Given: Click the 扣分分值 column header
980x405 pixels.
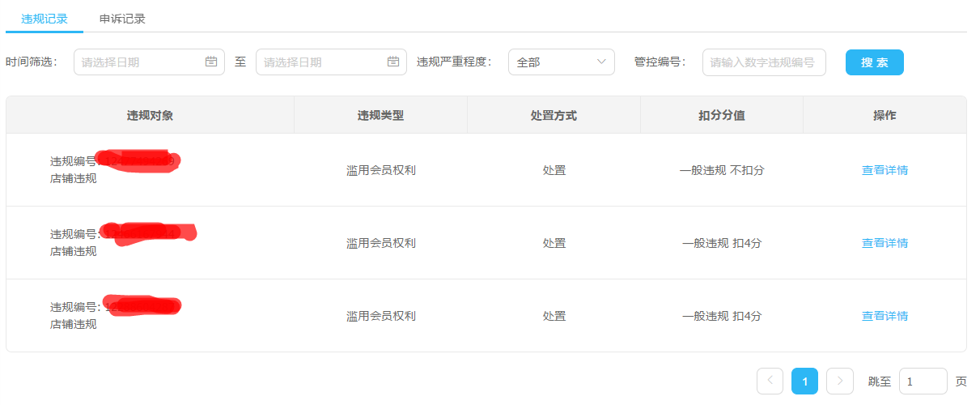Looking at the screenshot, I should 722,115.
